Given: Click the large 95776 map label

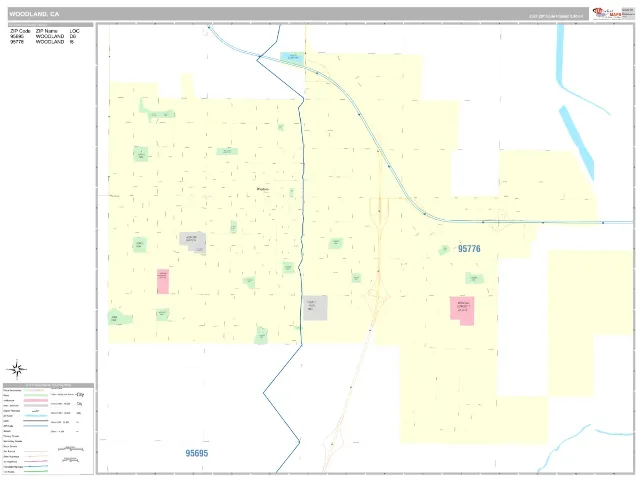Looking at the screenshot, I should pyautogui.click(x=469, y=249).
